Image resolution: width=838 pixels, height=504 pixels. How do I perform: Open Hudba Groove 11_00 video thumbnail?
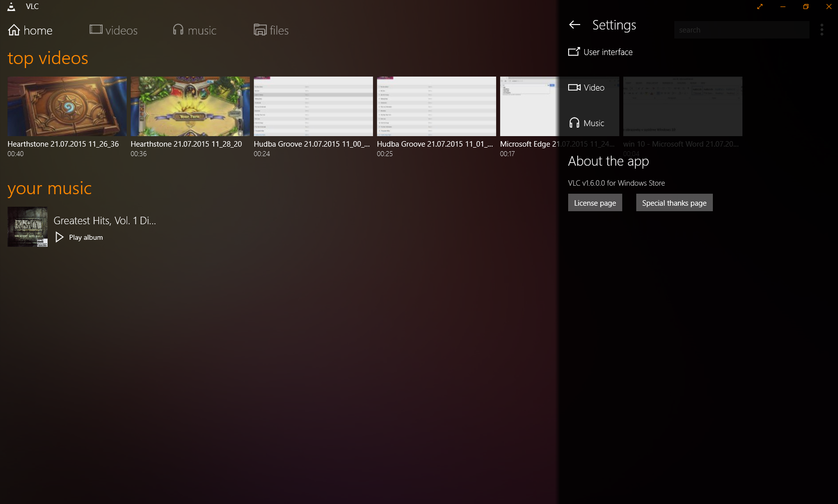coord(313,106)
